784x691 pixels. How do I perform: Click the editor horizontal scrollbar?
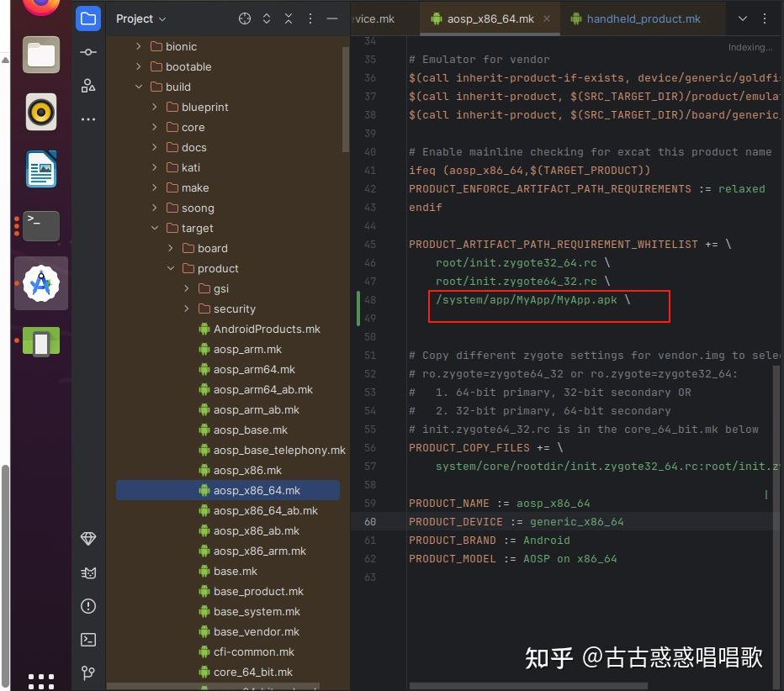pos(527,687)
